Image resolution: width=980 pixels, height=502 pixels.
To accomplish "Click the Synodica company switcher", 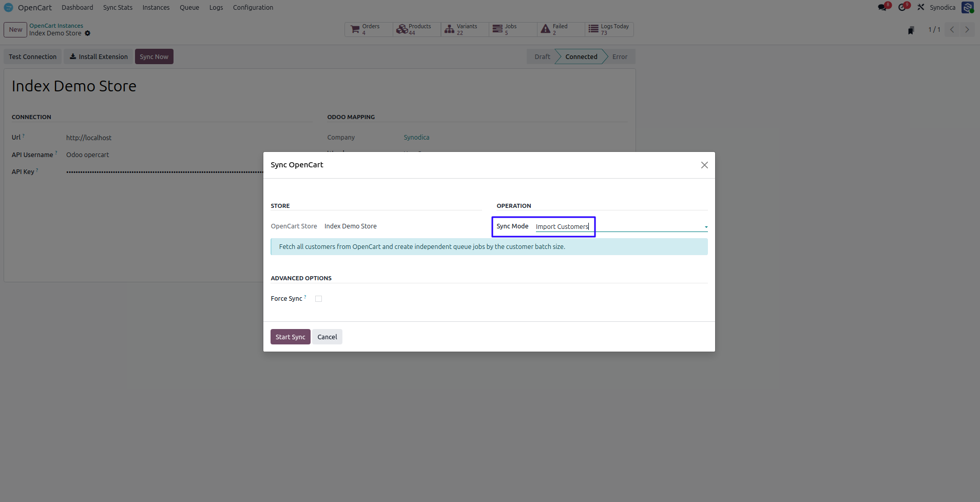I will point(943,7).
